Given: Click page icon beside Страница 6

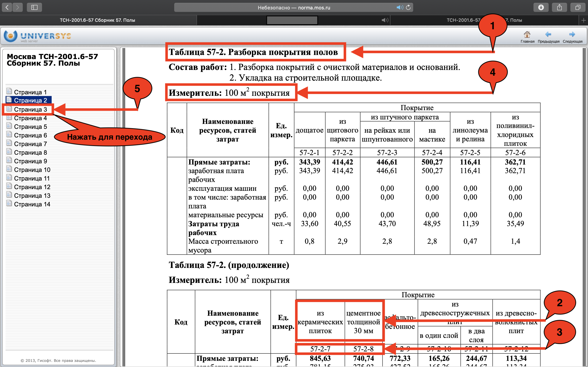Looking at the screenshot, I should coord(9,134).
